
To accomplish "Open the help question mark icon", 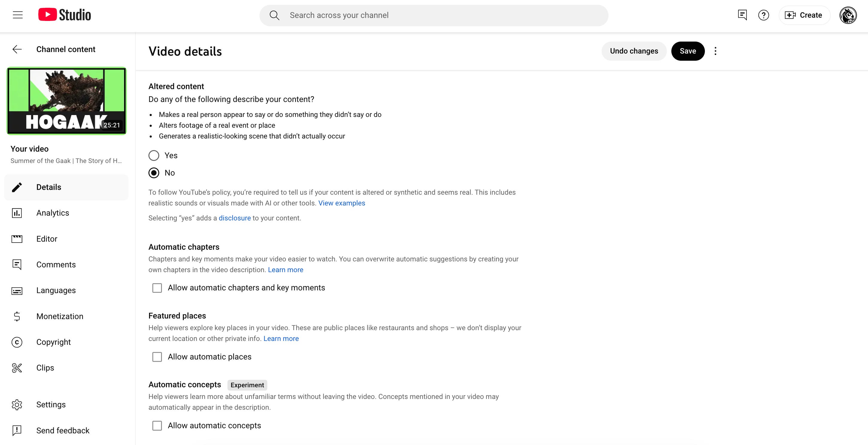I will (x=764, y=15).
